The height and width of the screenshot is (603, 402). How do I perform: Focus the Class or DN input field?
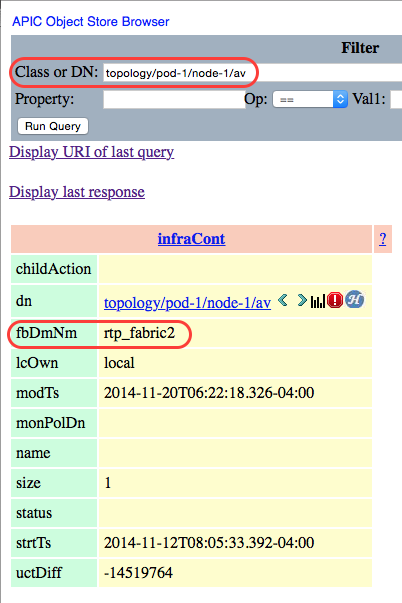[x=252, y=73]
